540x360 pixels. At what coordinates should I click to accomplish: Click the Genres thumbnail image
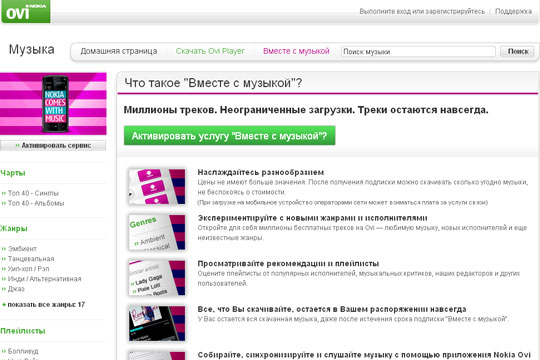157,232
